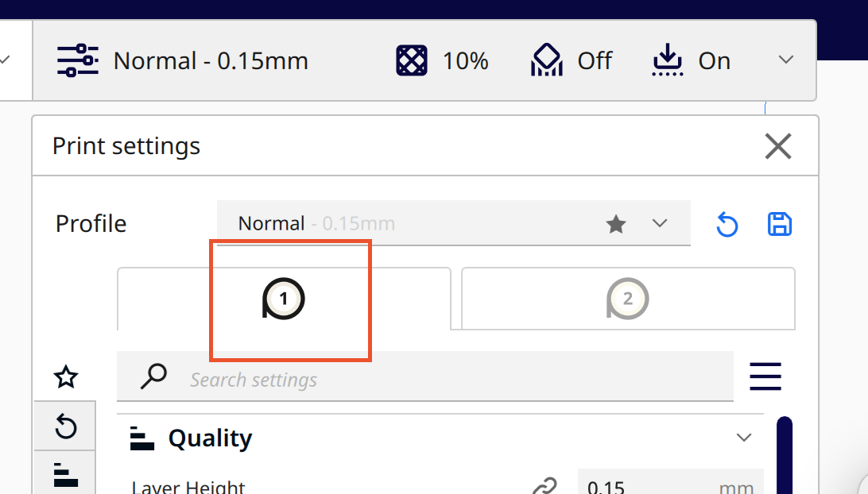Click the build plate adhesion icon
This screenshot has width=868, height=494.
(x=668, y=60)
